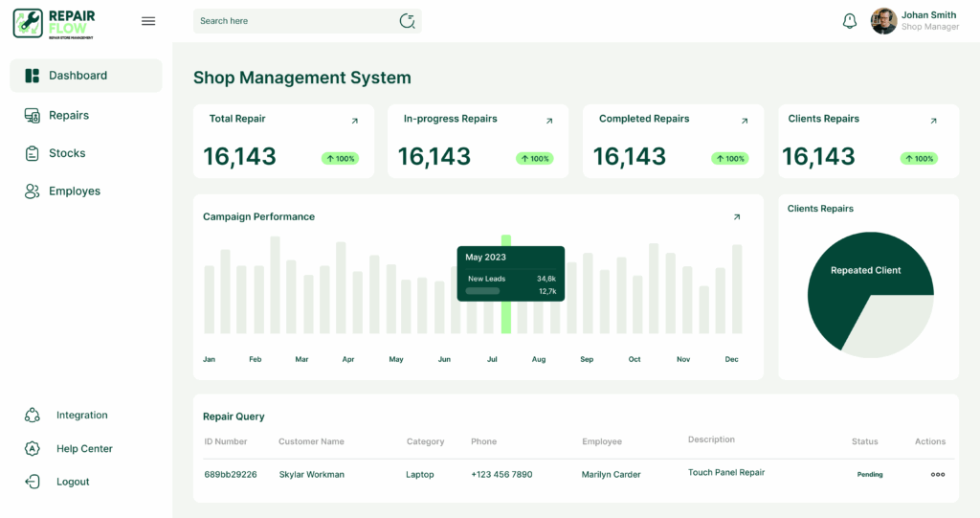This screenshot has height=518, width=980.
Task: Open the notification bell
Action: coord(849,21)
